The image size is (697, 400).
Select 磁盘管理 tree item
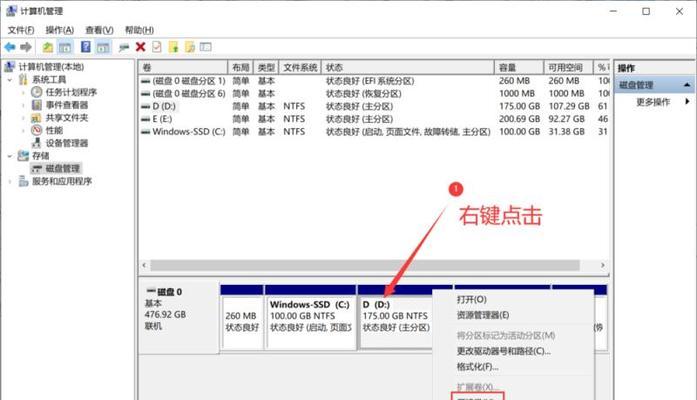63,168
